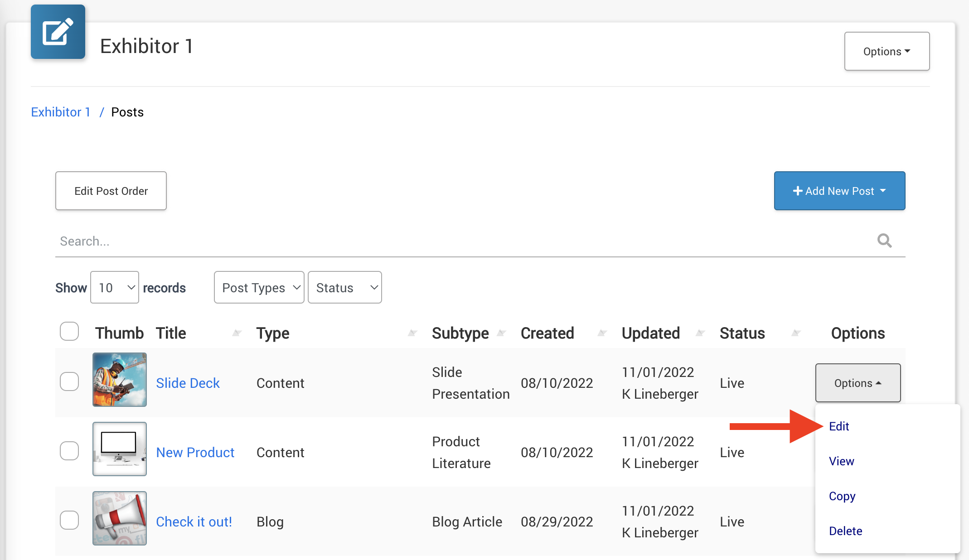Sort by Type column arrow
This screenshot has height=560, width=969.
412,333
